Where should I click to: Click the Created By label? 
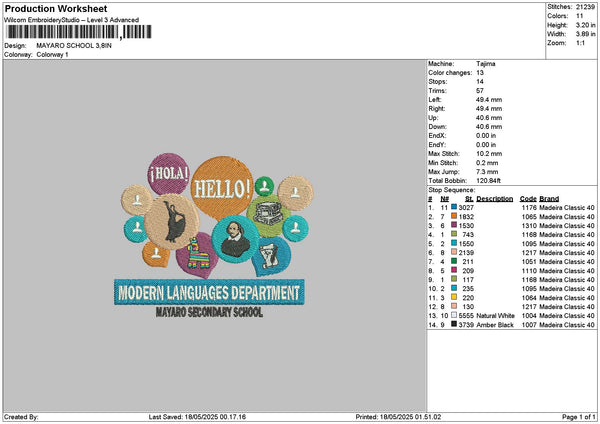click(21, 417)
